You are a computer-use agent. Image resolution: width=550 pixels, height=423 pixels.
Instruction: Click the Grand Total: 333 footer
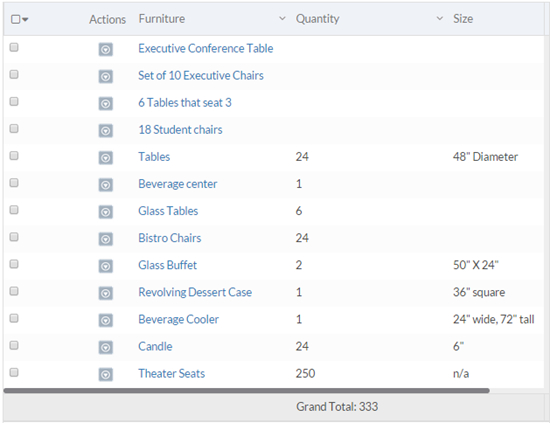tap(337, 407)
